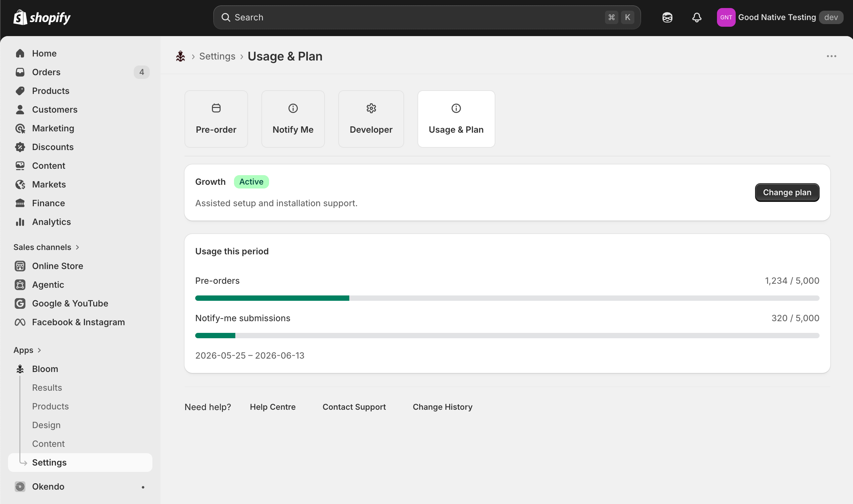Viewport: 853px width, 504px height.
Task: Click the Orders count badge 4
Action: point(142,72)
